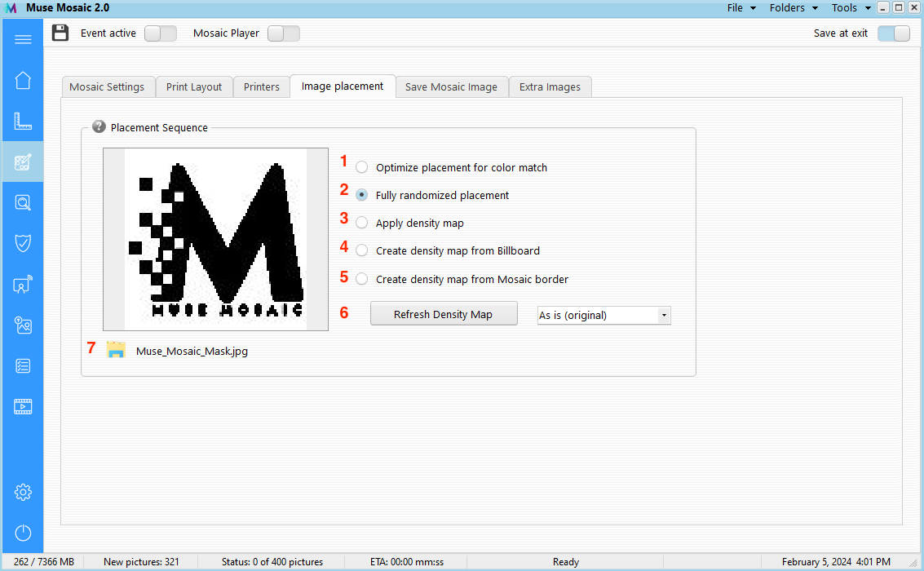The image size is (924, 571).
Task: Select the mosaic design pencil sidebar icon
Action: [23, 162]
